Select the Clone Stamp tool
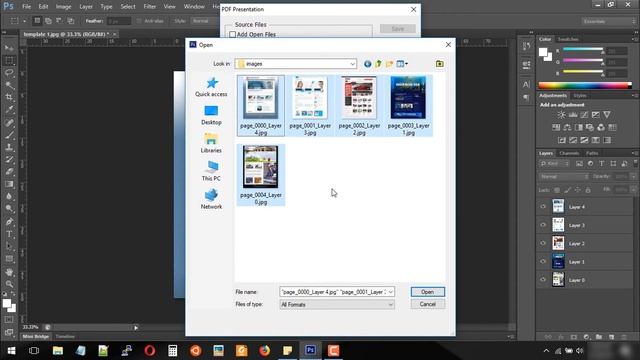 coord(9,147)
